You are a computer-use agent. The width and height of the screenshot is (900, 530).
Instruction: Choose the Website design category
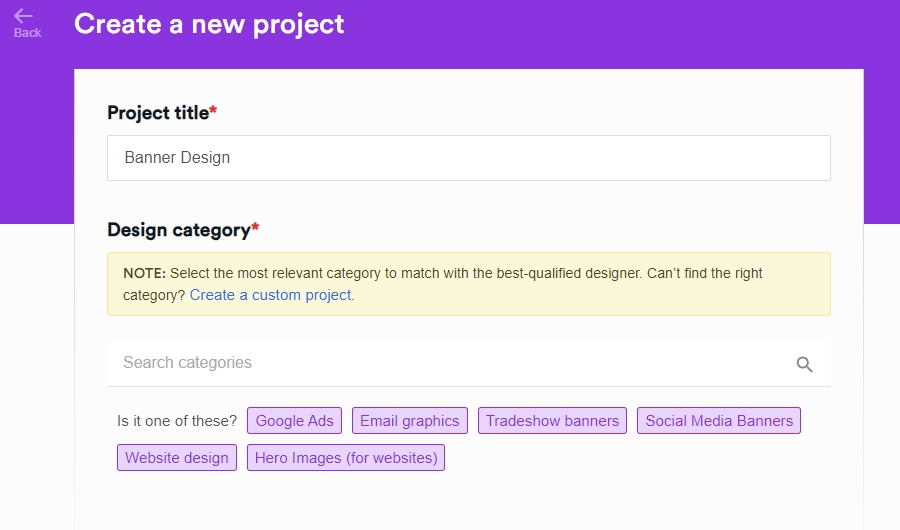[177, 458]
